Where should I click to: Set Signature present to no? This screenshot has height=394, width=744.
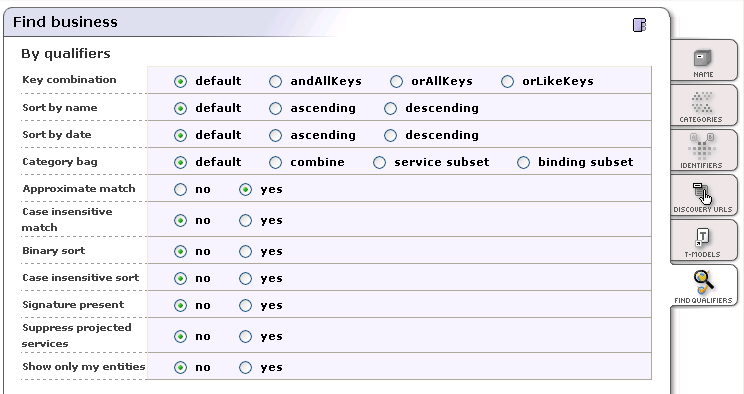point(180,306)
